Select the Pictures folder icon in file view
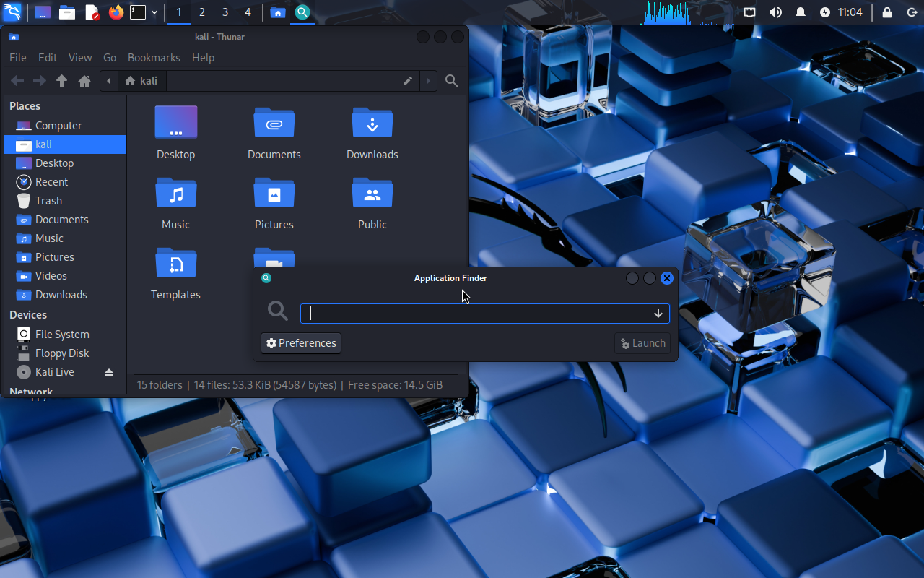 coord(274,192)
